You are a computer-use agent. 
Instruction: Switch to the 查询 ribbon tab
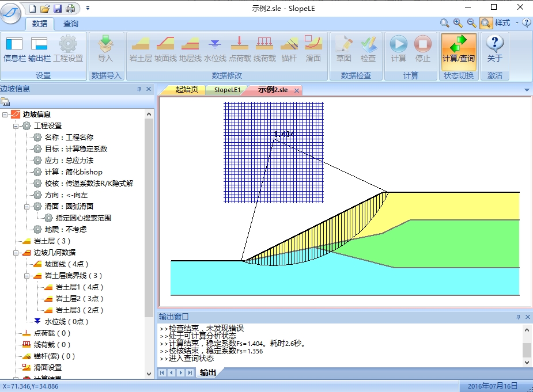click(x=71, y=24)
